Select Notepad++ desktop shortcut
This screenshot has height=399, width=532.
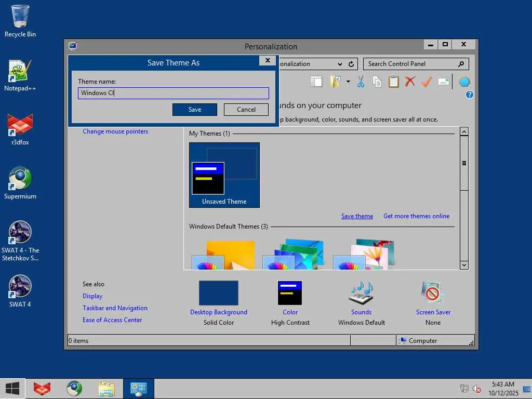[20, 75]
